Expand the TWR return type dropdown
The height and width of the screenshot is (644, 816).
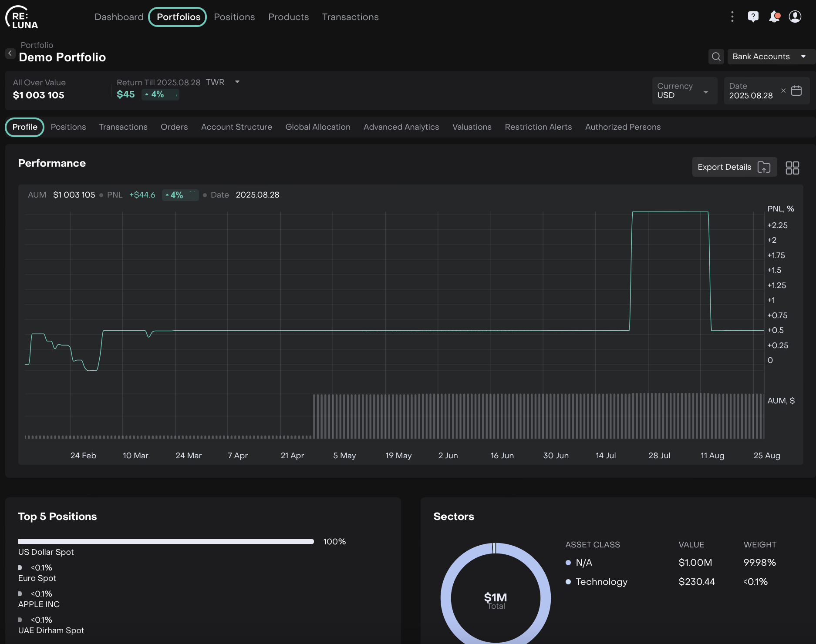click(x=237, y=82)
